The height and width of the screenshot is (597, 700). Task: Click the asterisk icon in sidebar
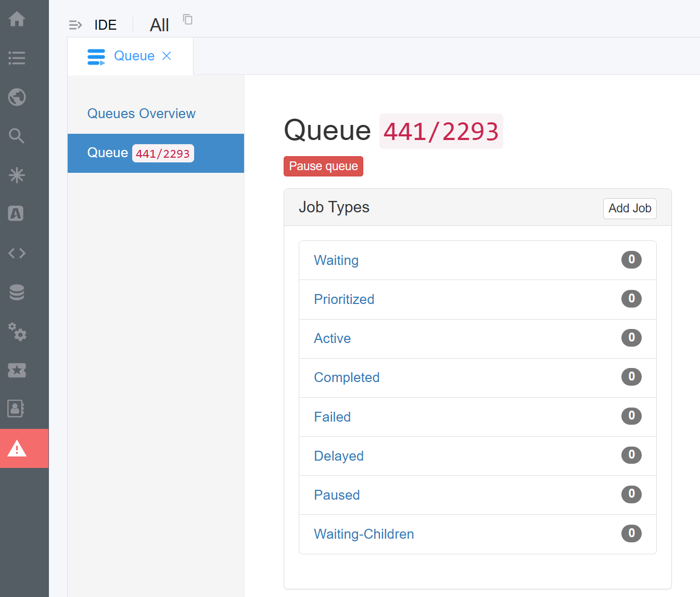click(17, 175)
